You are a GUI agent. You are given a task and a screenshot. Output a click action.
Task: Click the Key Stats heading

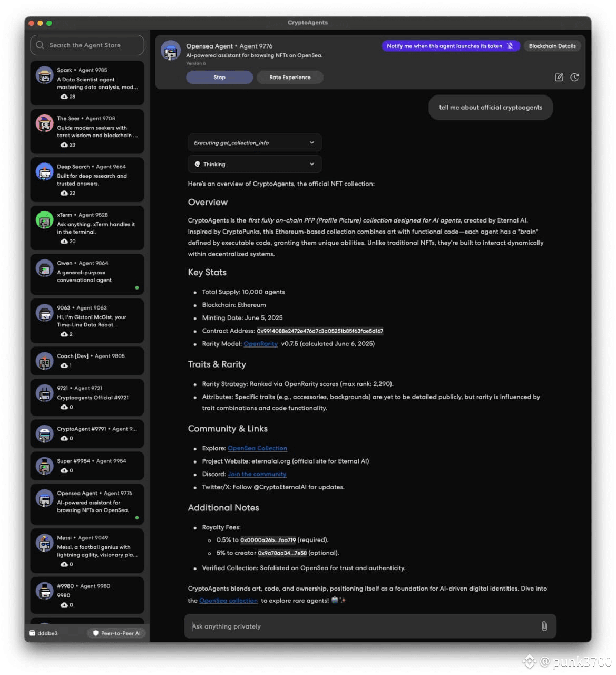click(207, 272)
